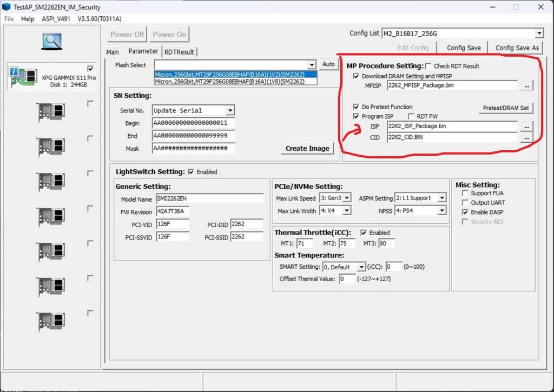Screen dimensions: 554x392
Task: Uncheck the Enable DASP checkbox
Action: pyautogui.click(x=465, y=212)
